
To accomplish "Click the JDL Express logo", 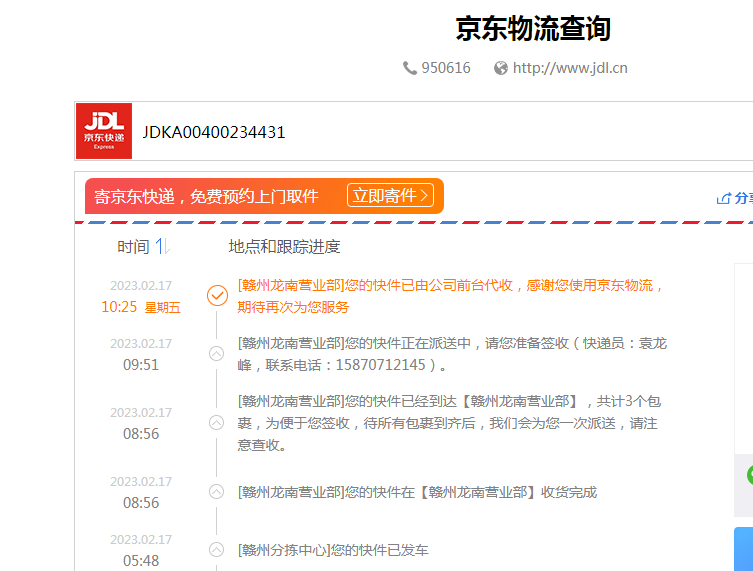I will (x=104, y=131).
